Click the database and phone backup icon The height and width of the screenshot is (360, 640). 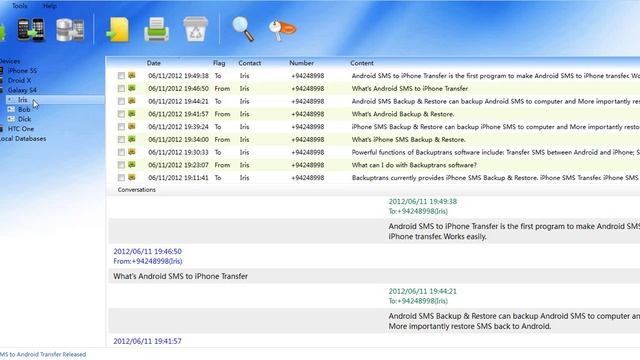(x=70, y=30)
